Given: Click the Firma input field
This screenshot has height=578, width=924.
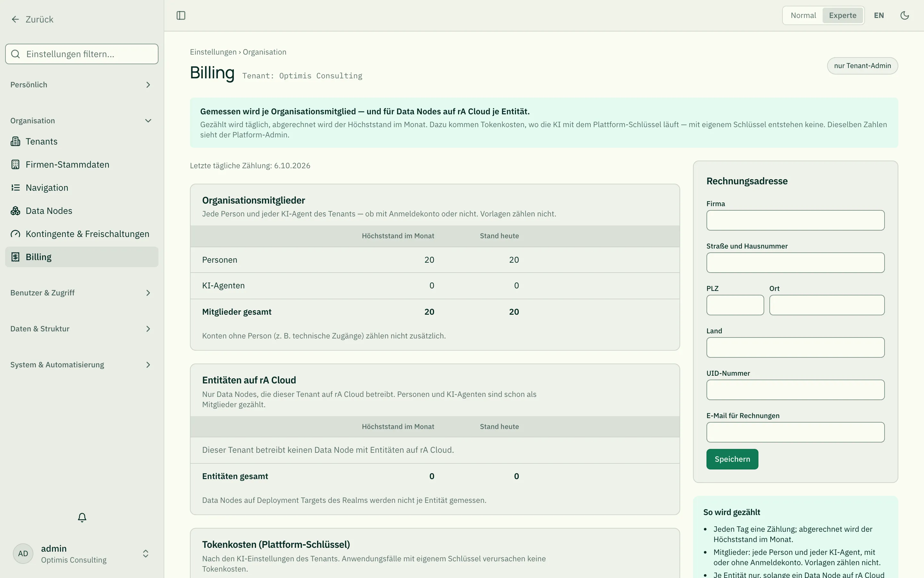Looking at the screenshot, I should point(795,220).
